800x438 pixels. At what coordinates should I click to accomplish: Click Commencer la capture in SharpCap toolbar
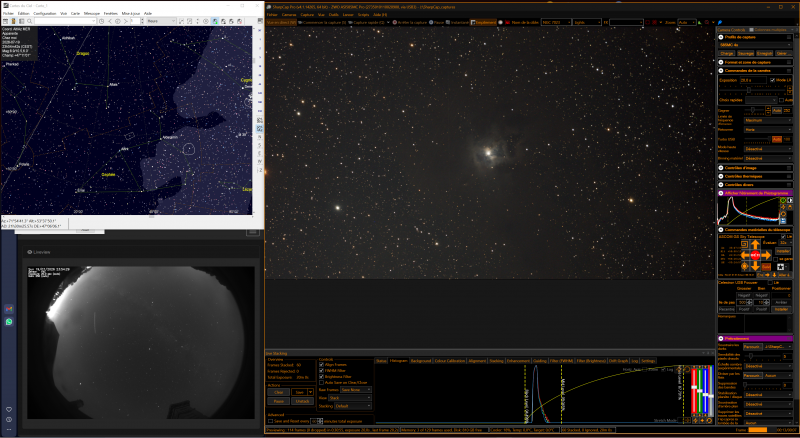[x=322, y=22]
